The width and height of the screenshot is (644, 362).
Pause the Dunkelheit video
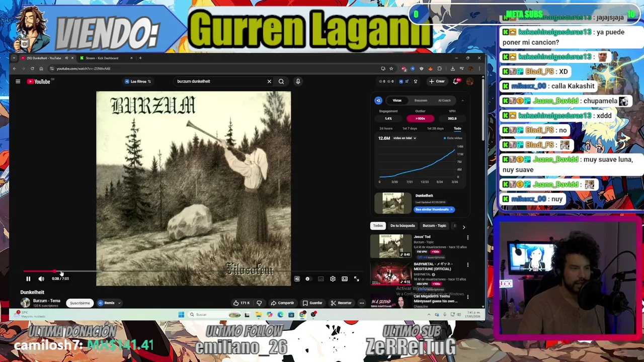(28, 279)
